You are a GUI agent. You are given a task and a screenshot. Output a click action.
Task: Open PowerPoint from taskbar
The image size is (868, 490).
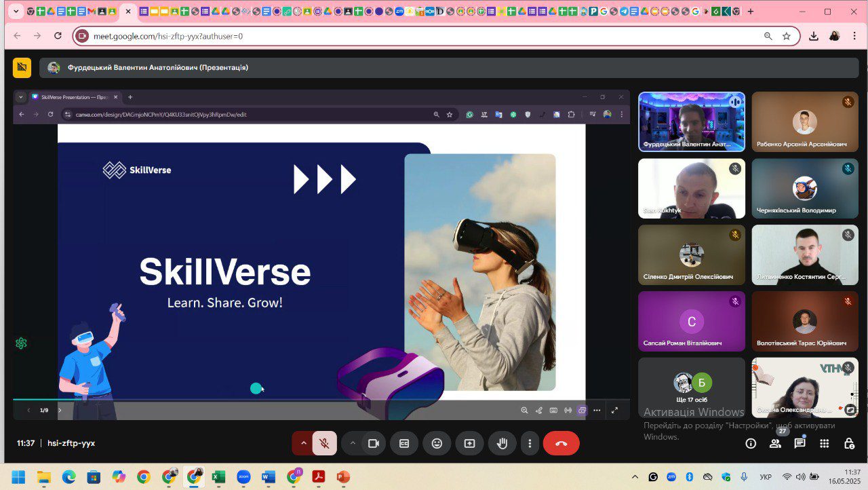pos(343,477)
